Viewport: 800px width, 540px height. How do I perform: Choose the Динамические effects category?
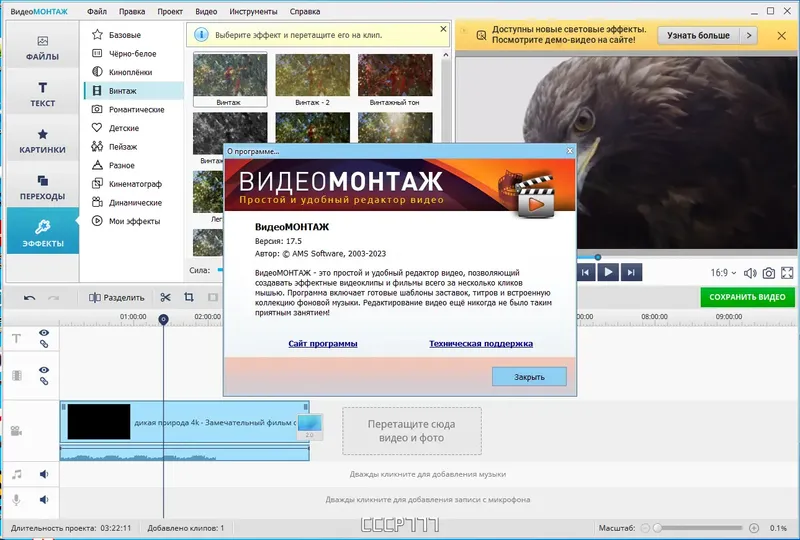click(133, 203)
